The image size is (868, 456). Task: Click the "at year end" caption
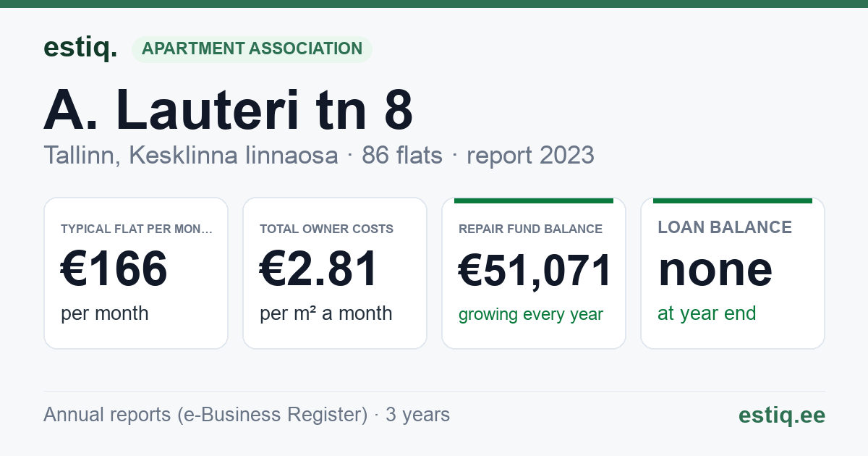pyautogui.click(x=707, y=313)
